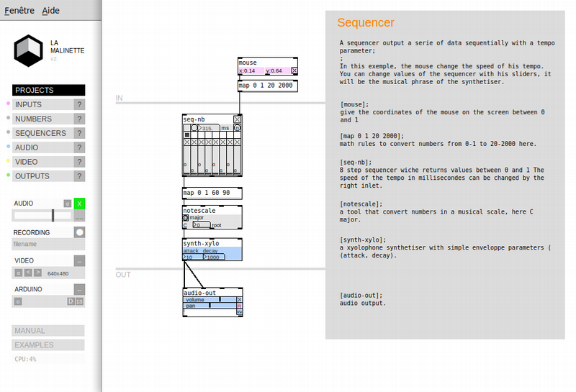This screenshot has height=392, width=576.
Task: Open the Fenêtre menu
Action: (19, 11)
